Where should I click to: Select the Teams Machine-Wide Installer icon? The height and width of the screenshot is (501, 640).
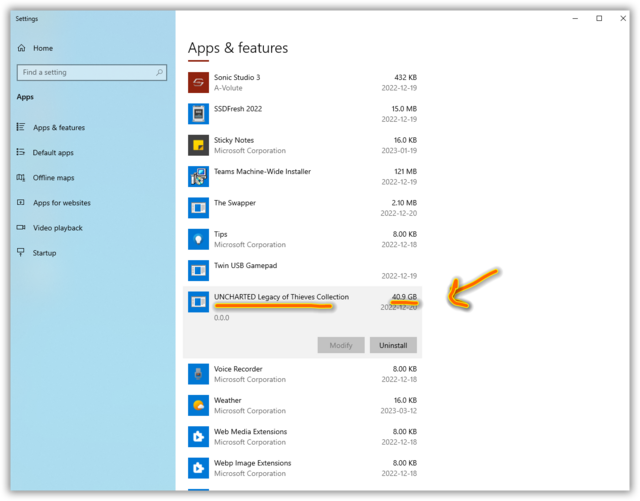198,177
